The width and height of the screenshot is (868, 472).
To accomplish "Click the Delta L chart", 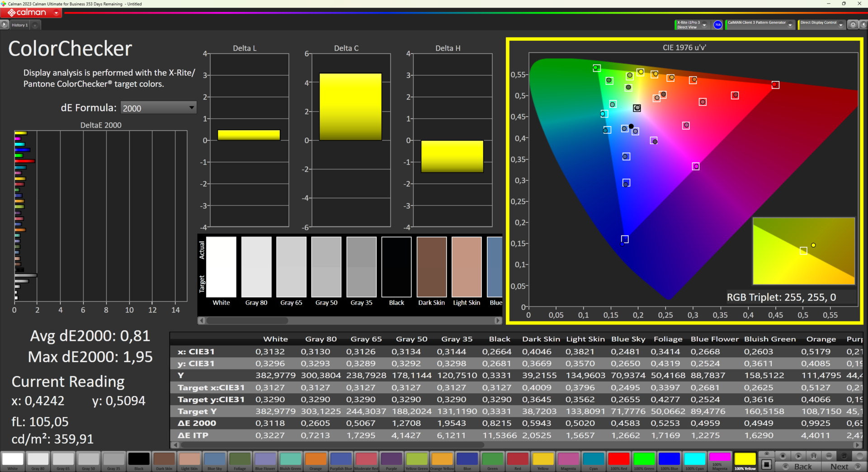I will point(249,140).
